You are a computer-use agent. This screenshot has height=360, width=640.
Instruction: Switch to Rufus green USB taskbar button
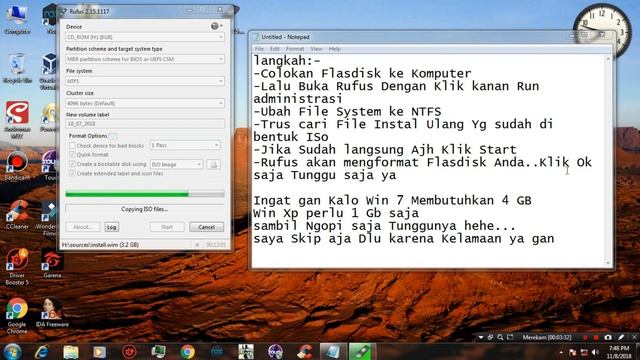pos(362,351)
